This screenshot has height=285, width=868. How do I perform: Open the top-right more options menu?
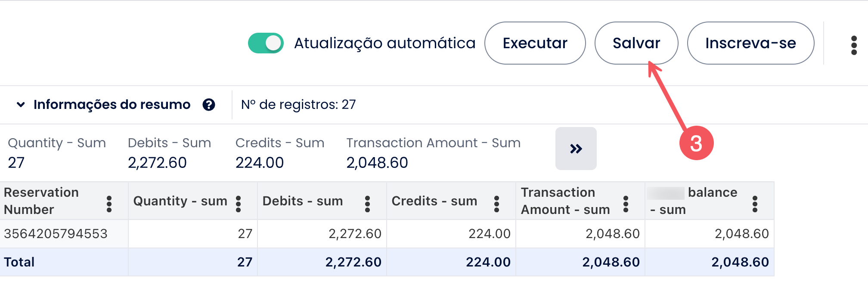pyautogui.click(x=854, y=45)
